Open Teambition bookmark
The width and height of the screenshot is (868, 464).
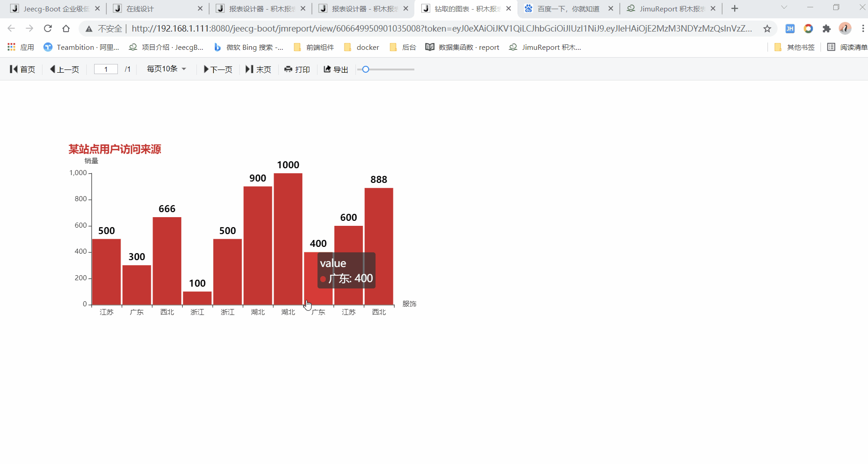point(81,47)
